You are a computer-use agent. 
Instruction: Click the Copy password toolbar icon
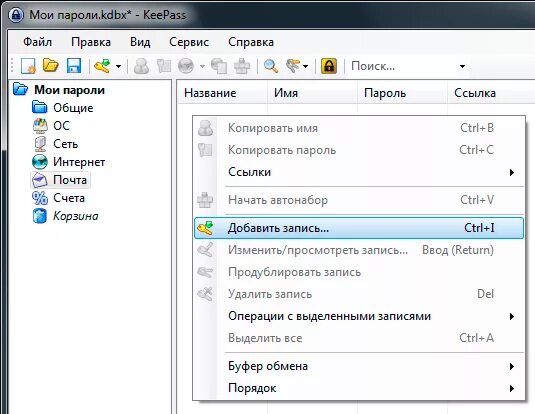164,66
